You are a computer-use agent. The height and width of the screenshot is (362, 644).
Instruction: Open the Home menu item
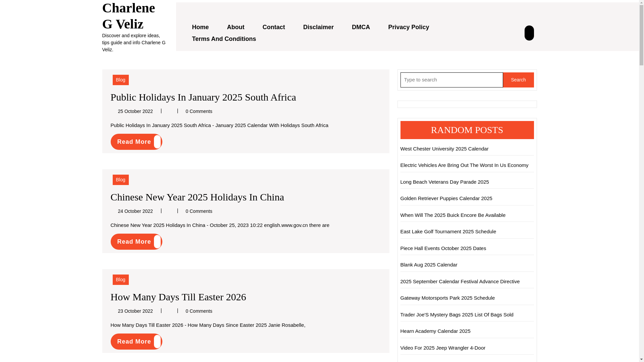(200, 27)
